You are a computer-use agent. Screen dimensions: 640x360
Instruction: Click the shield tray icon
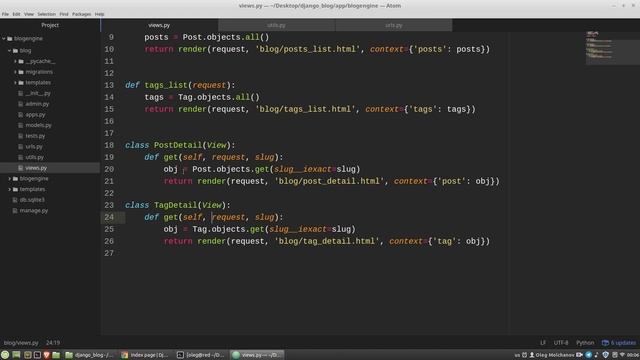tap(606, 355)
